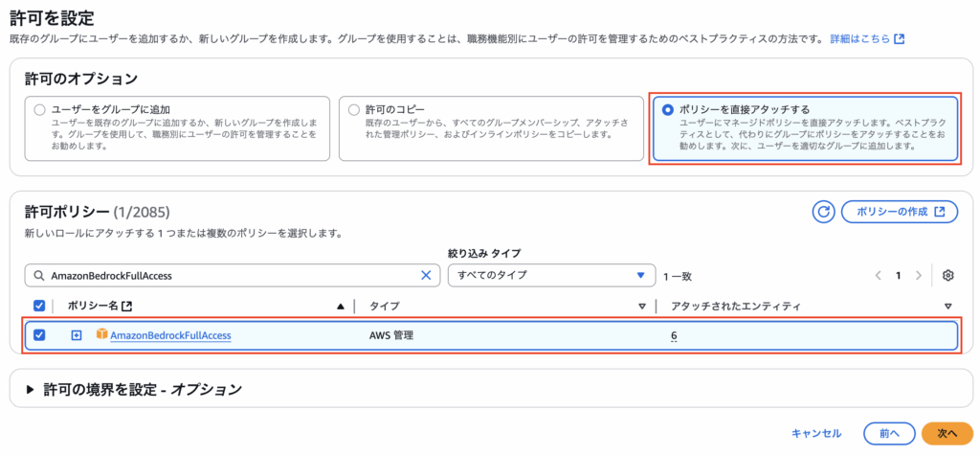Clear the policy search with the X icon
Viewport: 980px width, 456px height.
[x=426, y=275]
